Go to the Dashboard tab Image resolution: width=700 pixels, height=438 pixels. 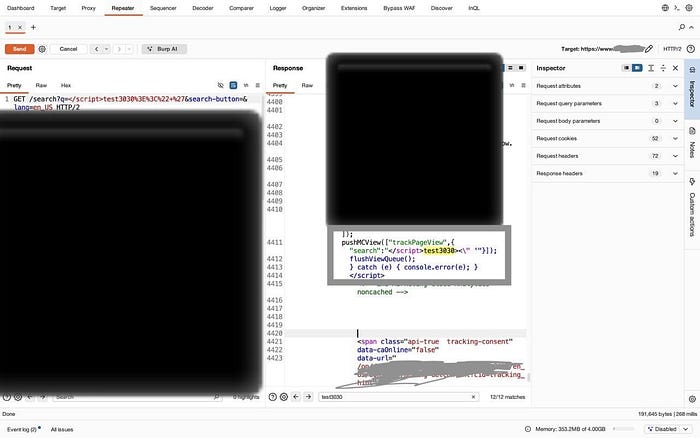click(21, 8)
